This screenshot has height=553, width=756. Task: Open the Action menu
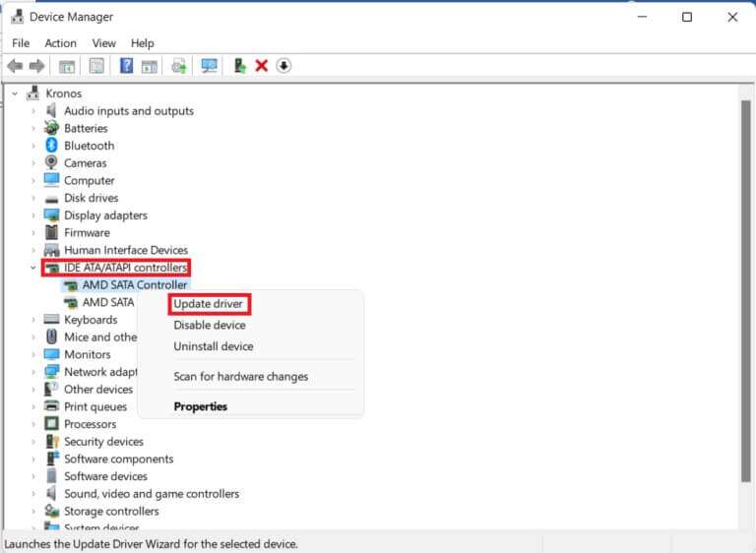click(61, 43)
